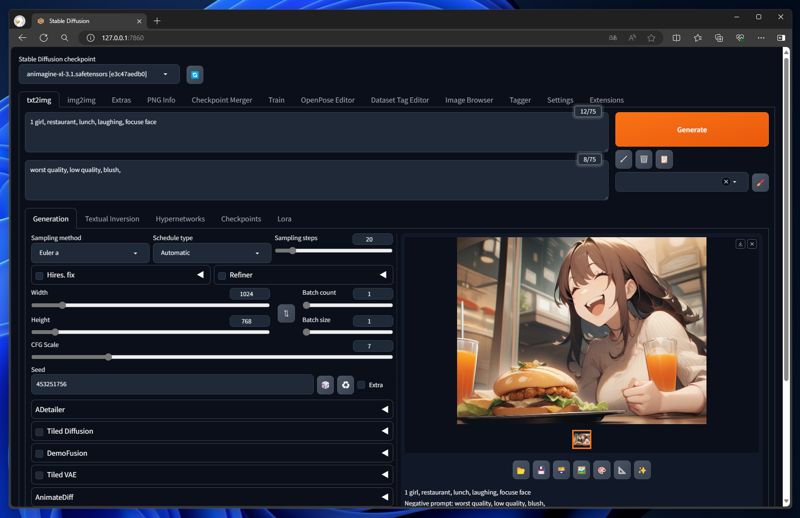Open the browser split screen icon
Screen dimensions: 800x518
(x=677, y=38)
